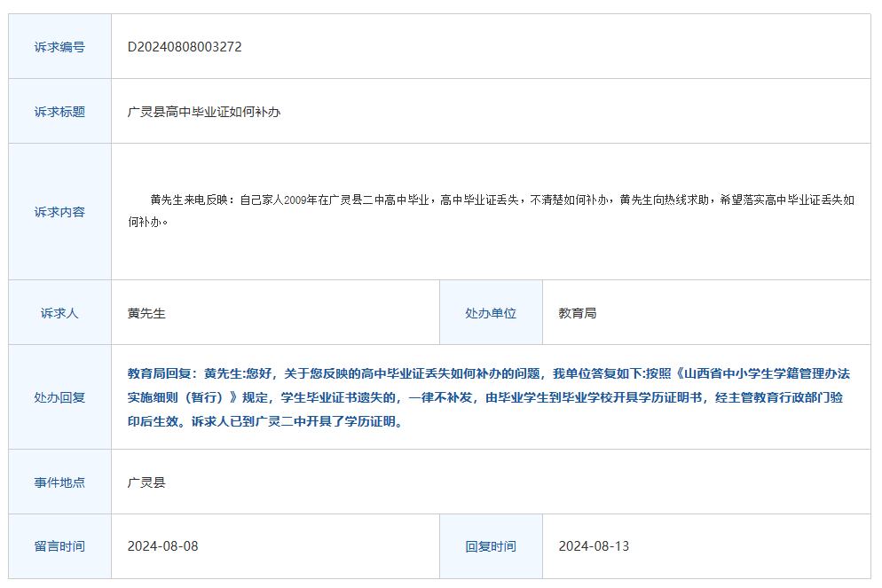Select title 广灵县高中毕业证如何补办
882x588 pixels.
click(203, 112)
